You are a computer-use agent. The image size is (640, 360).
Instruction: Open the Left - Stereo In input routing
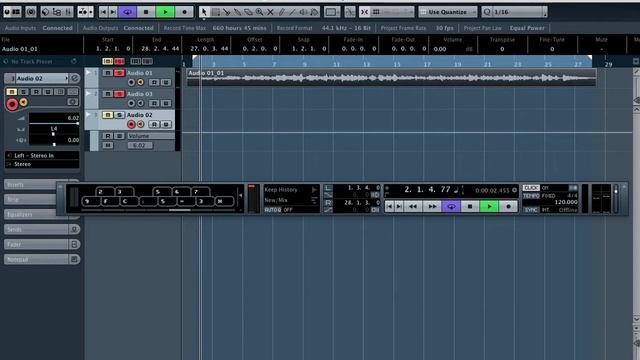point(42,156)
